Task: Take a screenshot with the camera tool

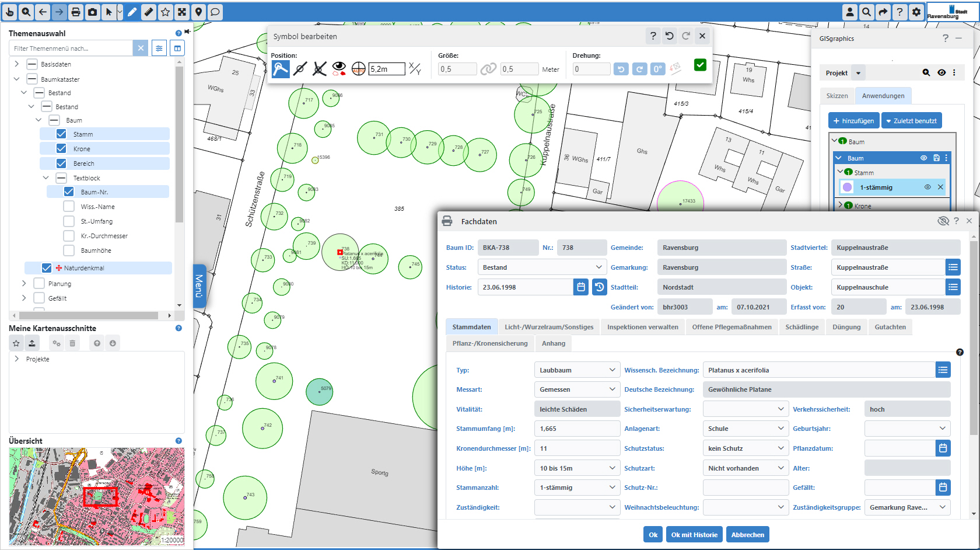Action: pyautogui.click(x=92, y=12)
